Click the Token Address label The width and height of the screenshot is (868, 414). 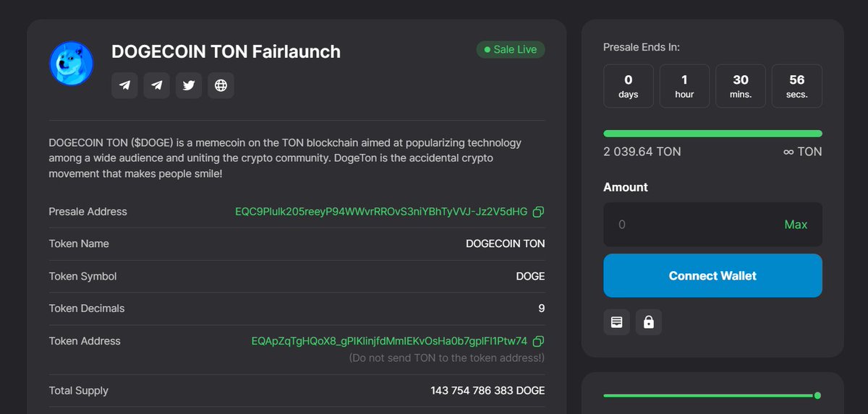tap(85, 341)
